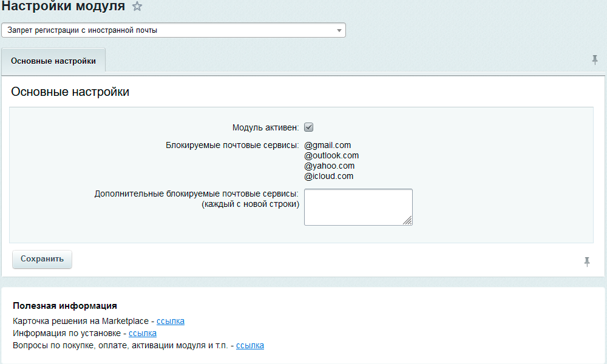Click the @yahoo.com blocked service entry
Viewport: 607px width, 364px height.
tap(330, 166)
